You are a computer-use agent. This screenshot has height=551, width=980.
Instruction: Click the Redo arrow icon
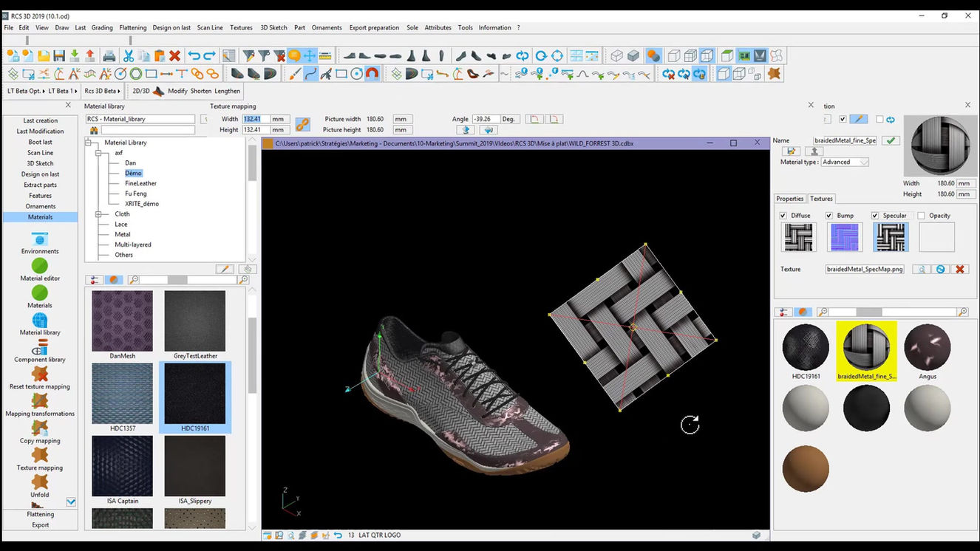[x=210, y=56]
